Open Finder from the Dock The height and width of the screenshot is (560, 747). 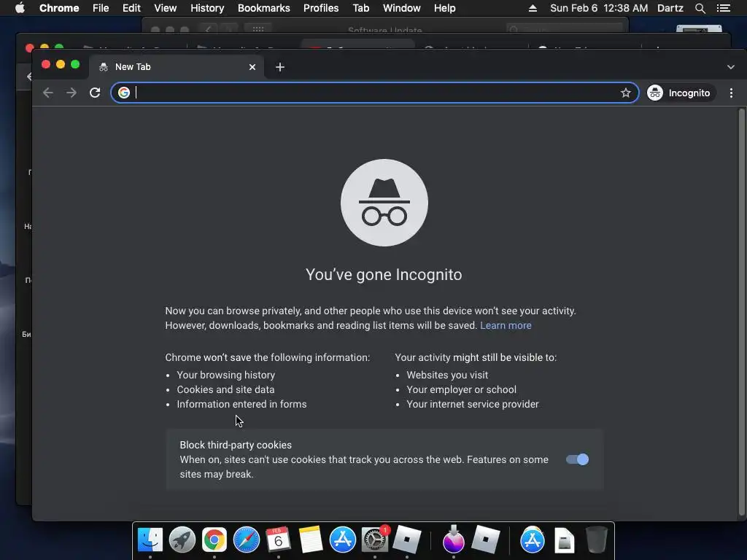(150, 540)
